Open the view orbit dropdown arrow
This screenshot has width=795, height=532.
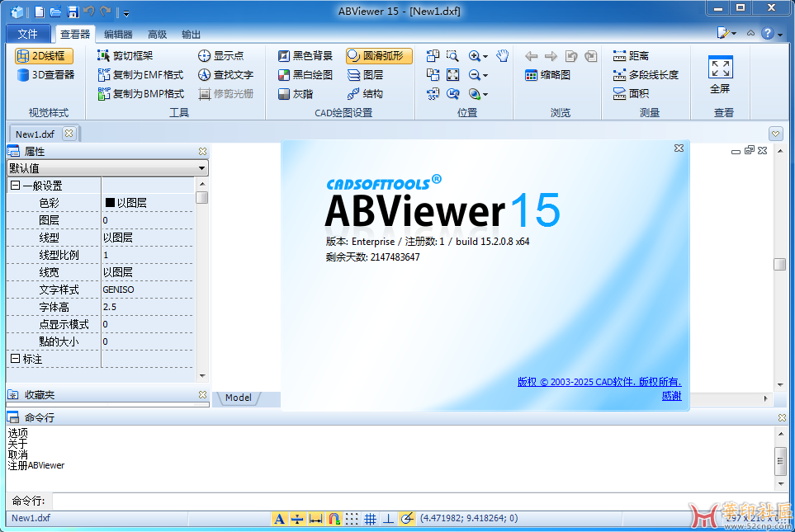coord(485,95)
